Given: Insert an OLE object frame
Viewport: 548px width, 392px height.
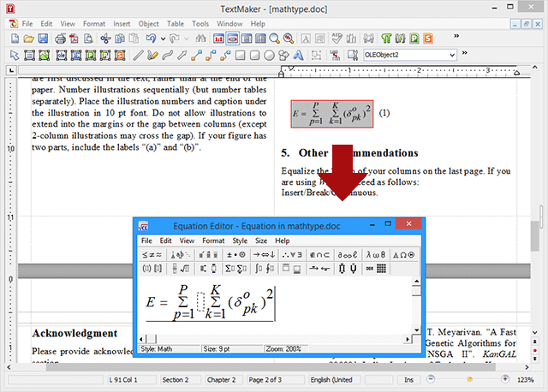Looking at the screenshot, I should click(62, 55).
